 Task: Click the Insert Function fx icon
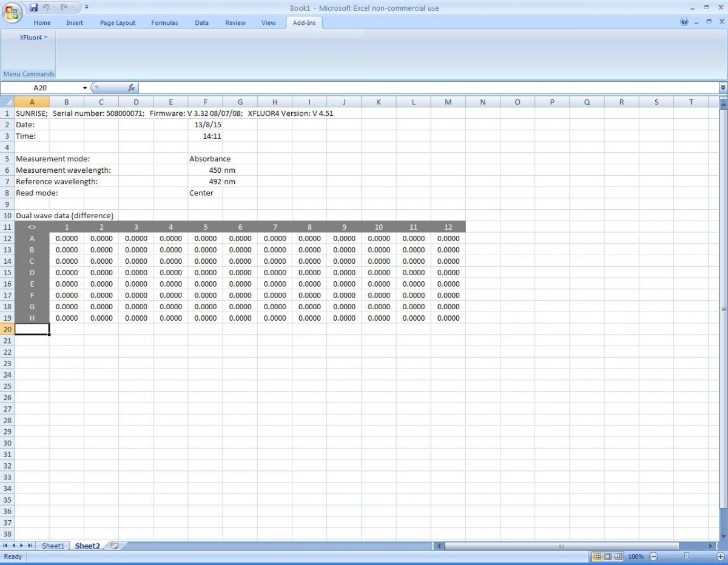(x=131, y=88)
